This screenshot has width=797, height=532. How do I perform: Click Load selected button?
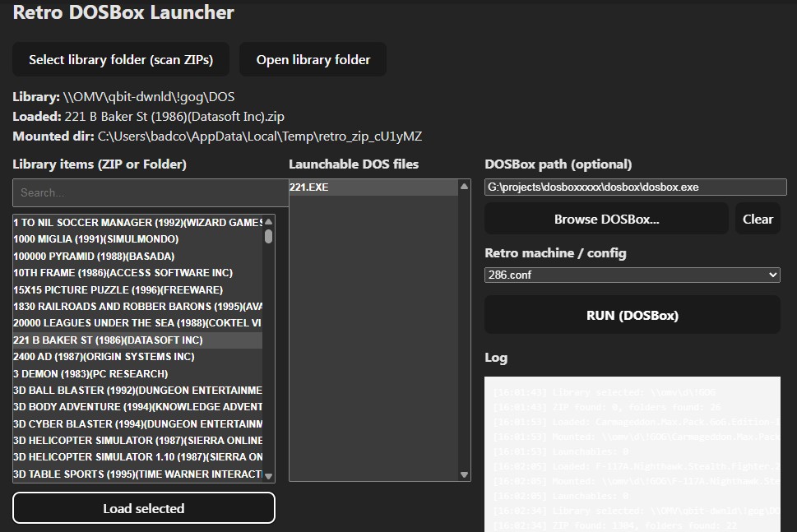click(x=144, y=508)
